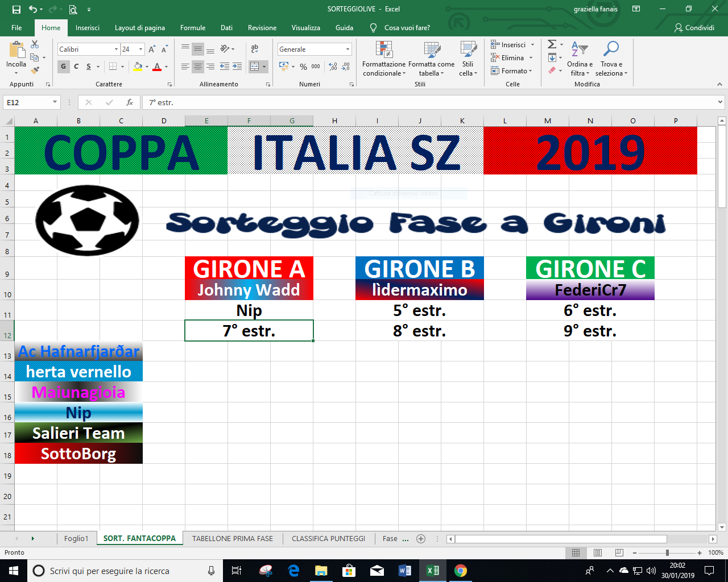The width and height of the screenshot is (728, 582).
Task: Use the Format Painter brush
Action: [35, 70]
